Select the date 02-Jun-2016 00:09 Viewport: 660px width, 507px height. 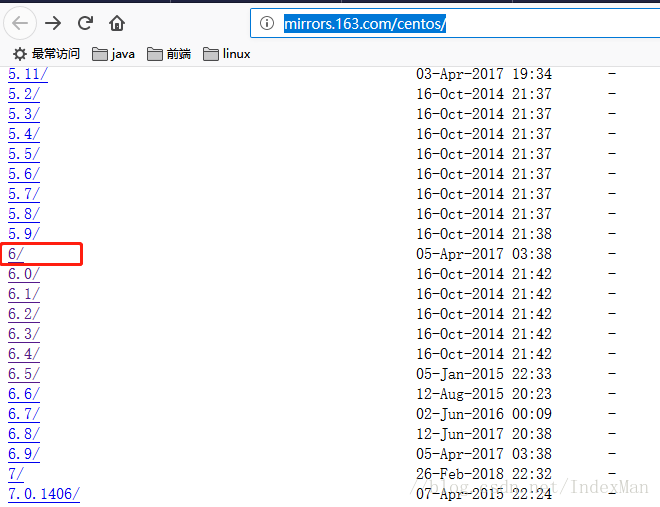click(484, 414)
